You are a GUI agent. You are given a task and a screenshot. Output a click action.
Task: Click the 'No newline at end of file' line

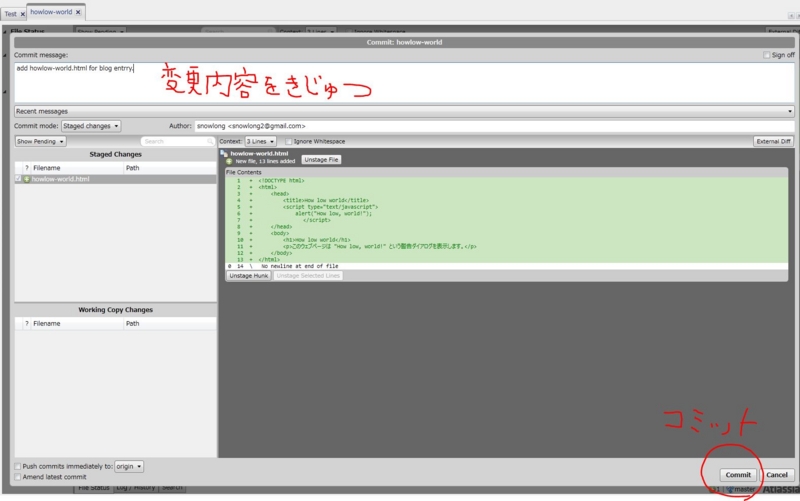(x=299, y=266)
